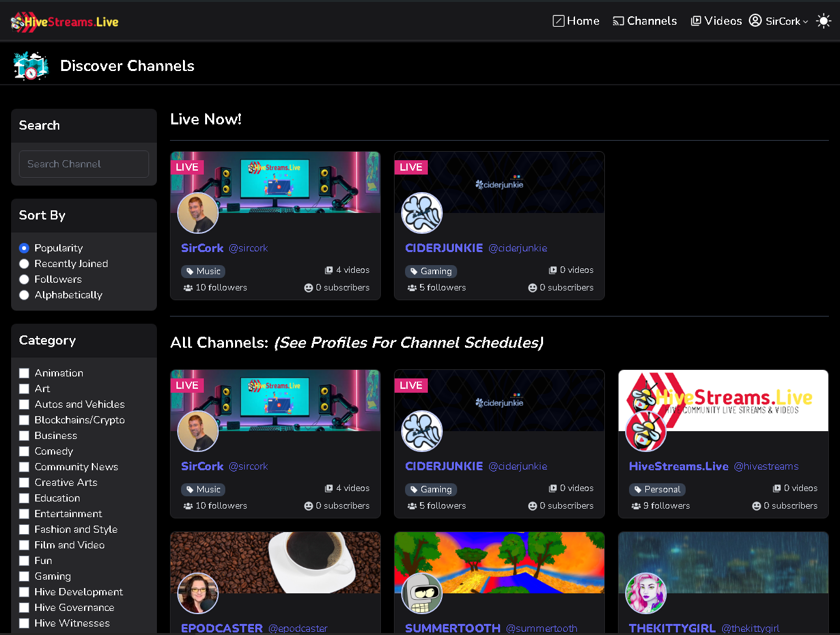Check the Comedy category
The image size is (840, 635).
coord(24,451)
